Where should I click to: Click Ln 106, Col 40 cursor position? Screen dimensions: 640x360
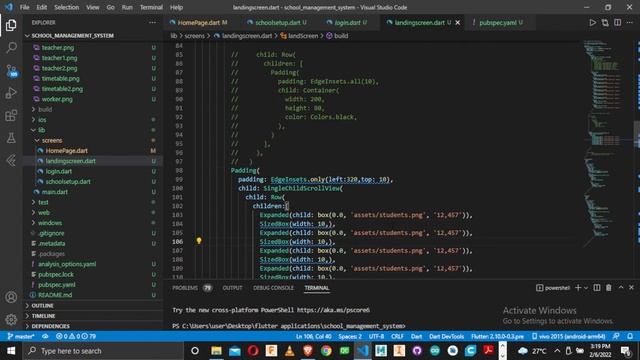click(314, 336)
